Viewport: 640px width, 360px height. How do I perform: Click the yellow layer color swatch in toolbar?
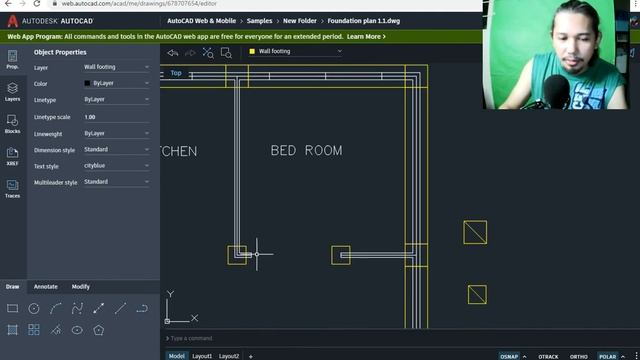coord(252,51)
